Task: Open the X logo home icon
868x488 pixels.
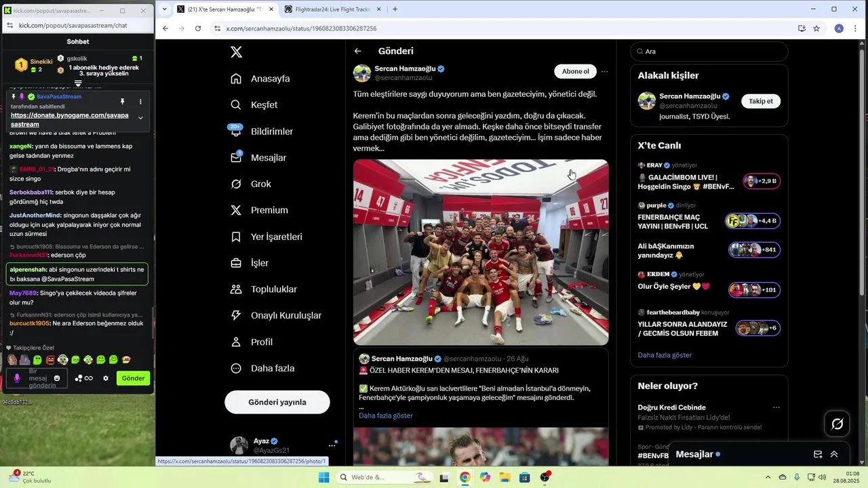Action: tap(236, 52)
